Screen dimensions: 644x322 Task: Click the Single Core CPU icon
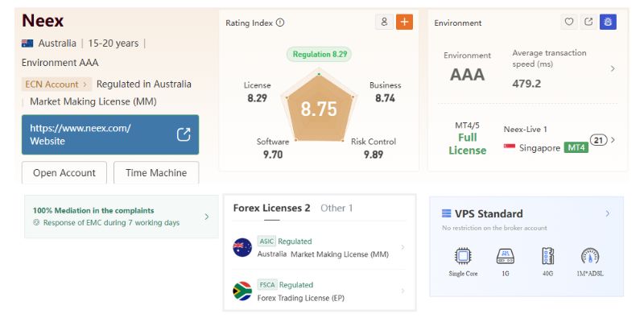463,257
